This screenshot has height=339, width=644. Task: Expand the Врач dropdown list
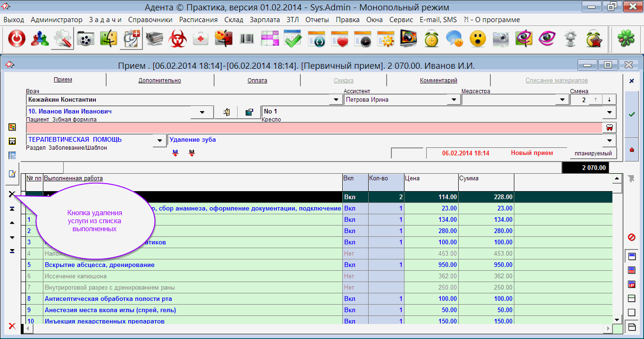(x=336, y=100)
